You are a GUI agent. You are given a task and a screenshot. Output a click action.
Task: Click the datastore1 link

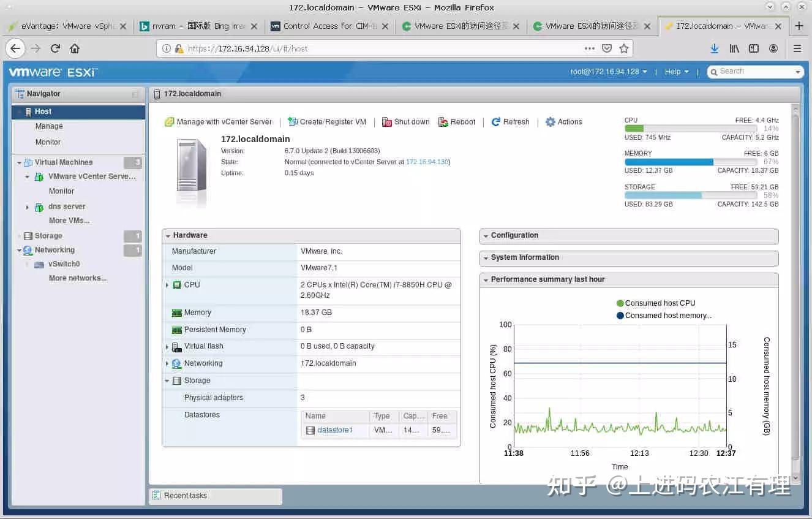click(x=334, y=430)
